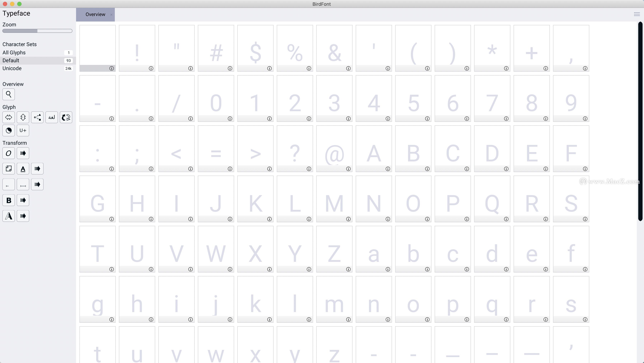644x363 pixels.
Task: Apply bold transform to all glyphs
Action: point(23,200)
